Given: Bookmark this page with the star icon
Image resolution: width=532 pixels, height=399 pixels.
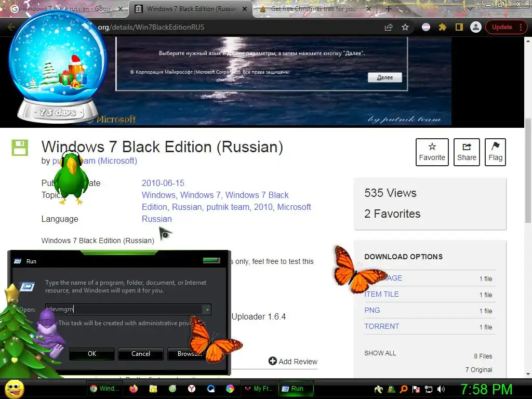Looking at the screenshot, I should point(405,27).
